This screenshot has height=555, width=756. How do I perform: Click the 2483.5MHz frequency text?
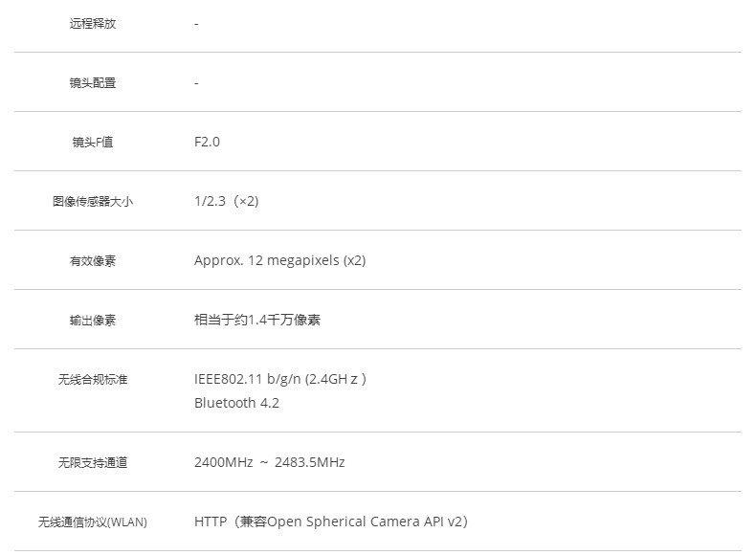(310, 462)
